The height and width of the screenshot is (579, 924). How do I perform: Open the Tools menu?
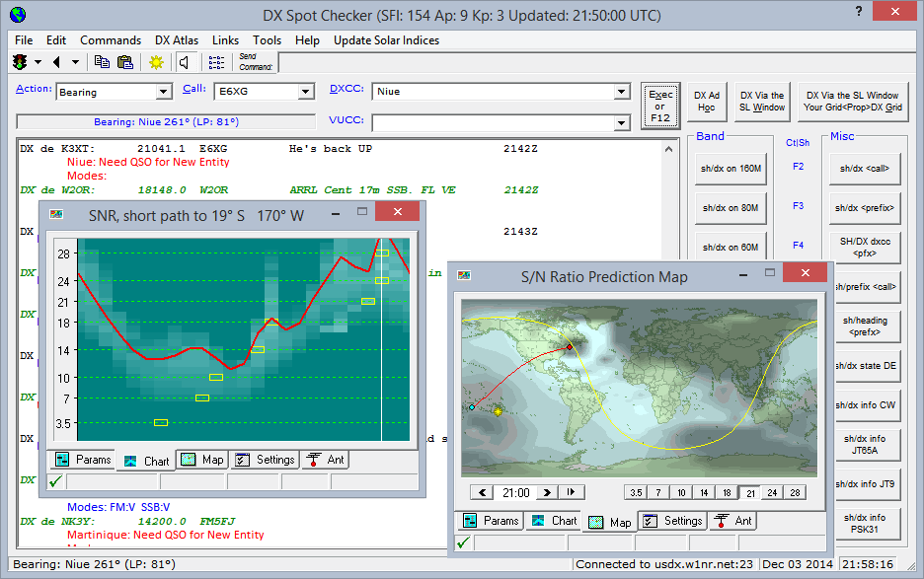(267, 40)
